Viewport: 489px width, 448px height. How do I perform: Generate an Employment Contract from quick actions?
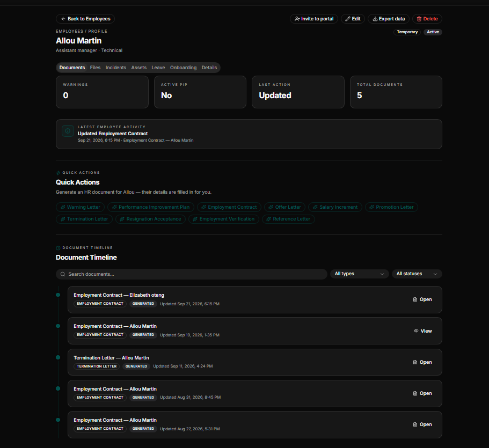(x=229, y=207)
